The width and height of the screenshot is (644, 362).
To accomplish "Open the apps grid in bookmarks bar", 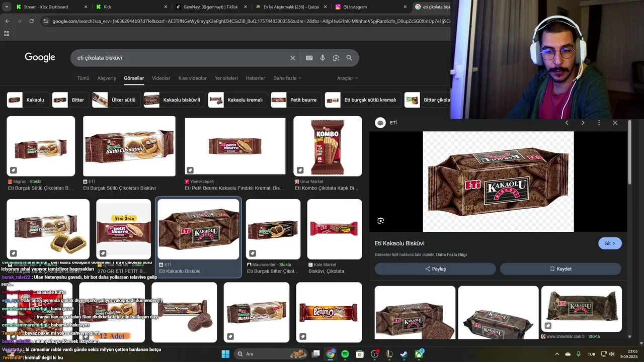I will pyautogui.click(x=7, y=34).
